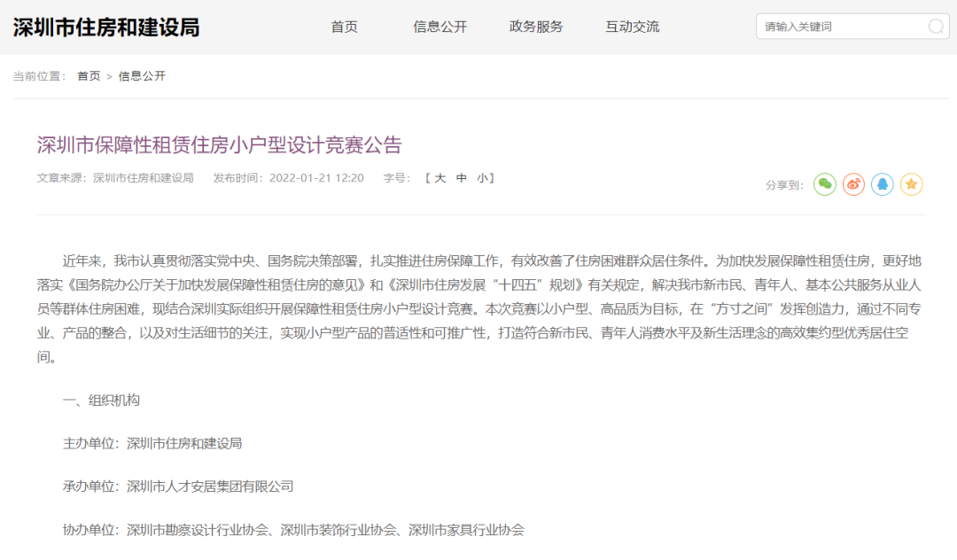Image resolution: width=957 pixels, height=560 pixels.
Task: Click publish time 2022-01-21 12:20
Action: click(x=316, y=178)
